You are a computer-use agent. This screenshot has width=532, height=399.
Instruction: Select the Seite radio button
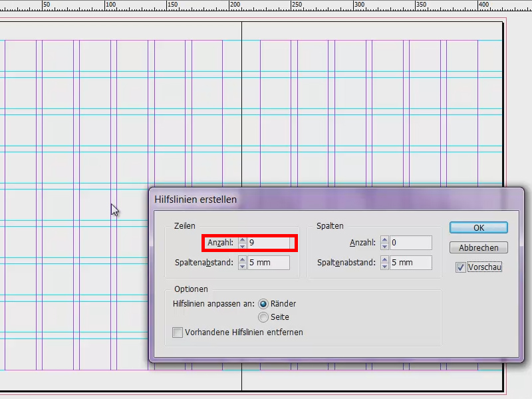pos(263,317)
